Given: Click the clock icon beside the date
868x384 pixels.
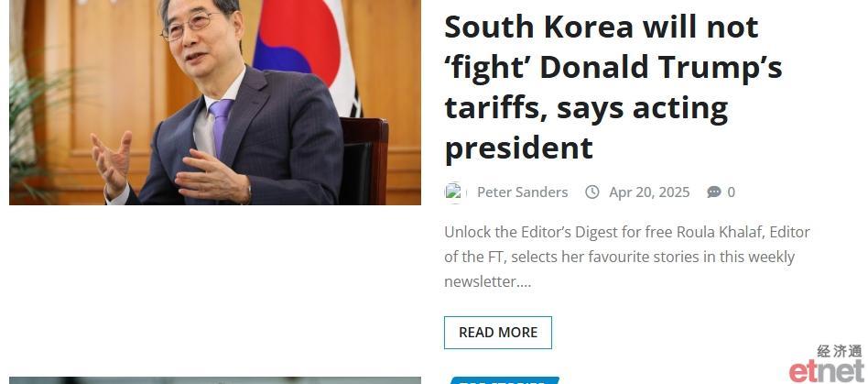Looking at the screenshot, I should 592,192.
